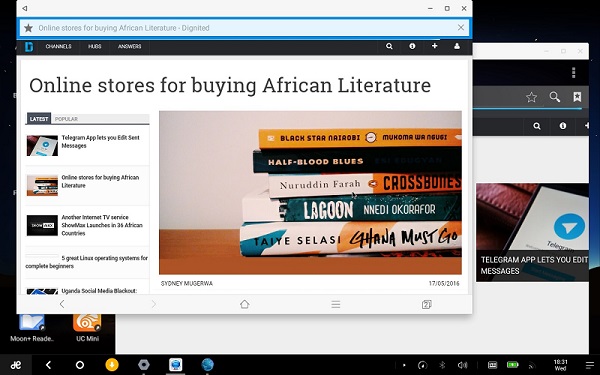The width and height of the screenshot is (600, 375).
Task: Click the magnifier icon in background browser toolbar
Action: pos(554,97)
